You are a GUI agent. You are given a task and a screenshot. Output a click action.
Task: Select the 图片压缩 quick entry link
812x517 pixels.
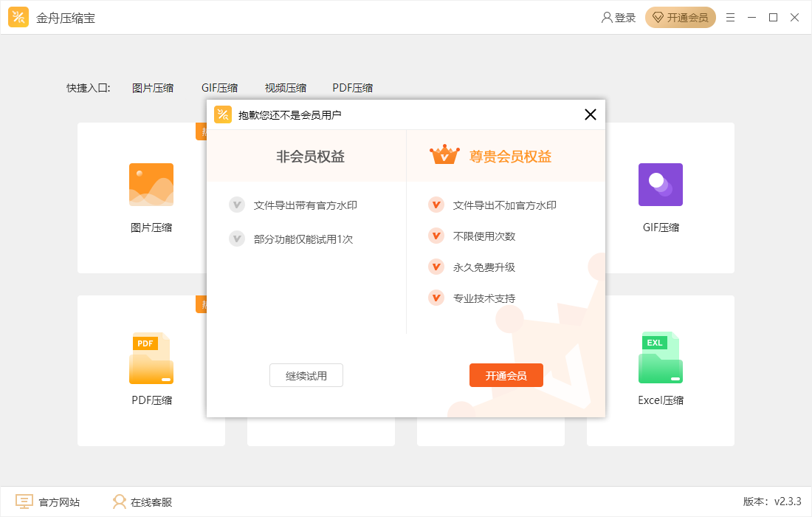coord(153,88)
